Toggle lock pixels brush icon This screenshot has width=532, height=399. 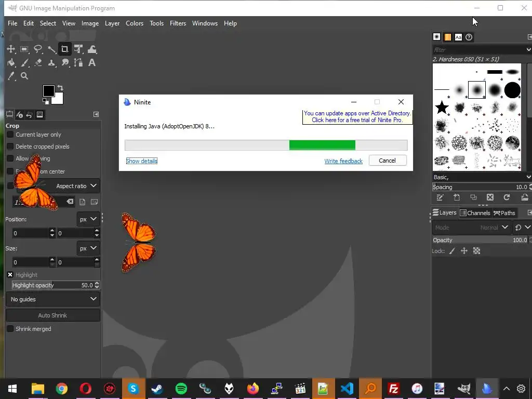tap(452, 251)
